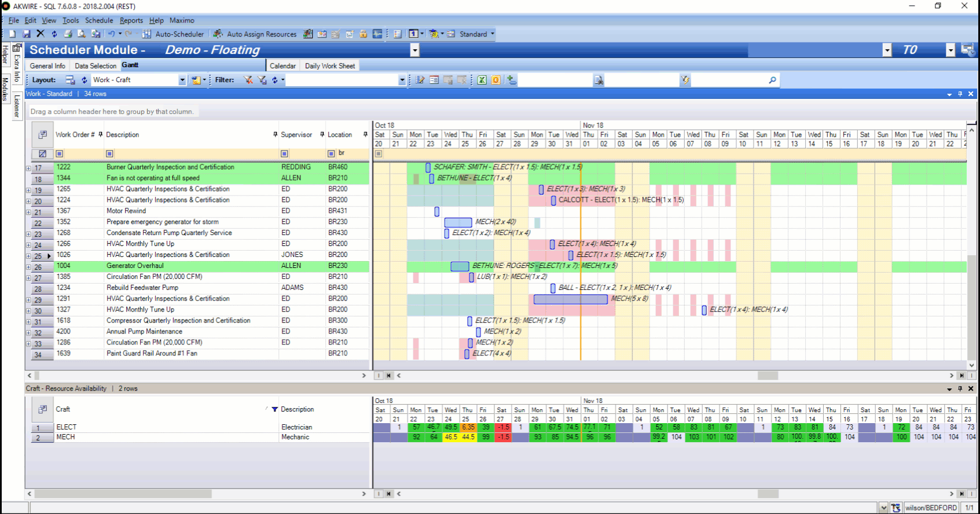Toggle filter box under Supervisor column
Image resolution: width=980 pixels, height=514 pixels.
284,154
